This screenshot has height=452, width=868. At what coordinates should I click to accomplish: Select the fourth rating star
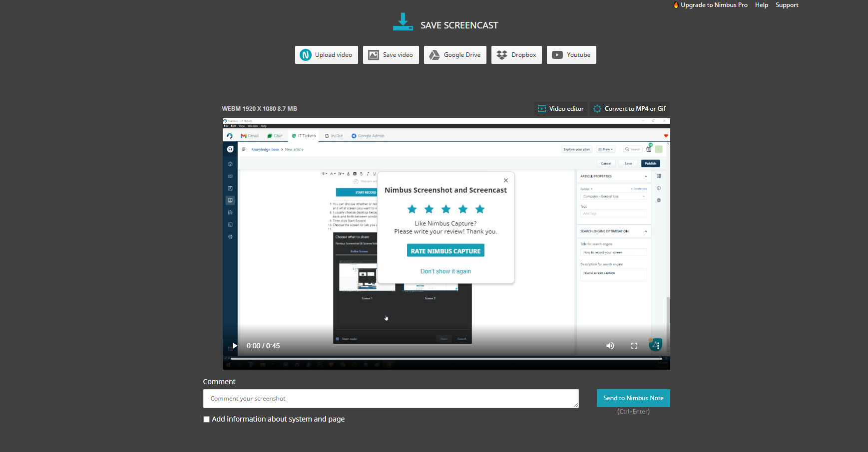[x=463, y=209]
